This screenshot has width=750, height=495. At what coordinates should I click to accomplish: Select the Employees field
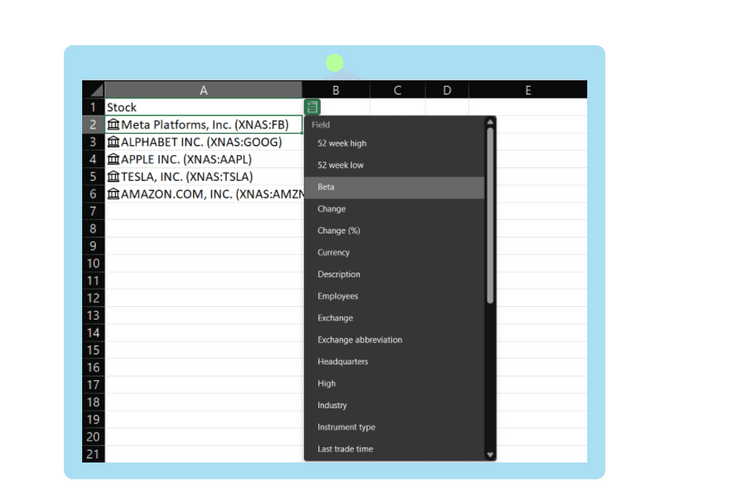395,297
